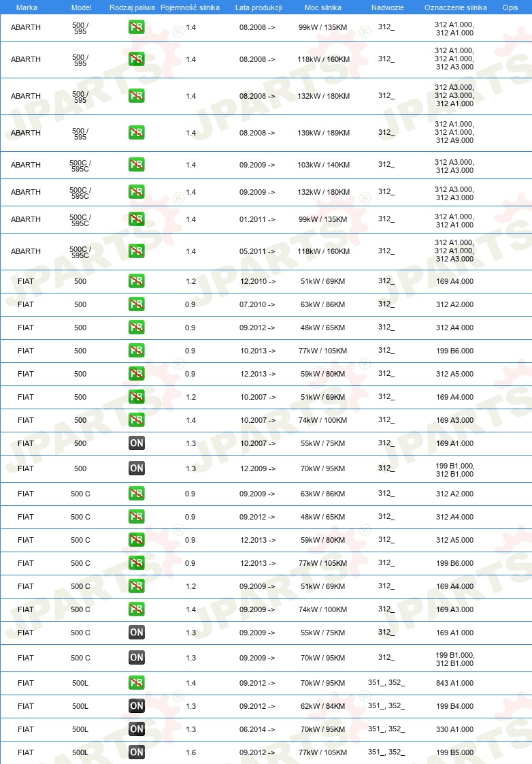Viewport: 532px width, 764px height.
Task: Click the 199 B4.000 engine code
Action: (454, 706)
